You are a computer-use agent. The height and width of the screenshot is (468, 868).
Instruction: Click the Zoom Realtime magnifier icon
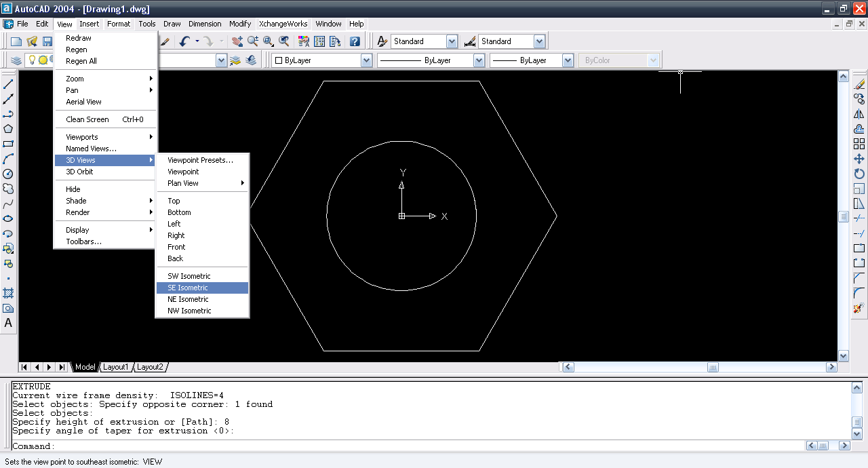click(252, 41)
